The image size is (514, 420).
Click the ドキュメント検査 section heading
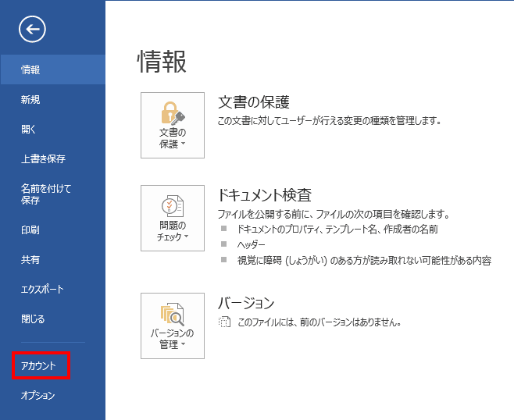click(x=265, y=195)
